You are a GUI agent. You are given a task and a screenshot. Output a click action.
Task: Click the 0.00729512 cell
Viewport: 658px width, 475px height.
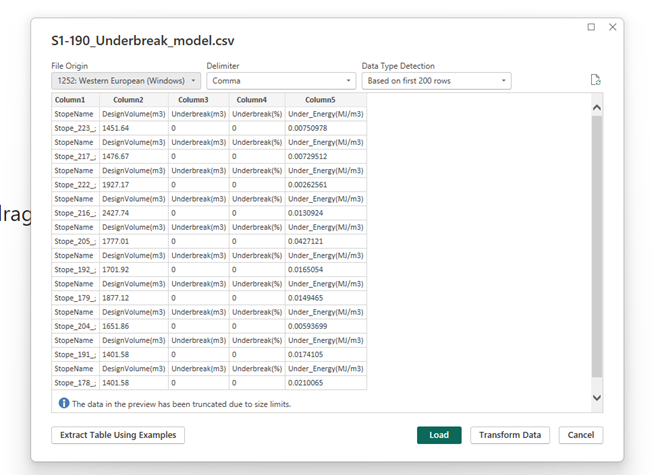326,157
